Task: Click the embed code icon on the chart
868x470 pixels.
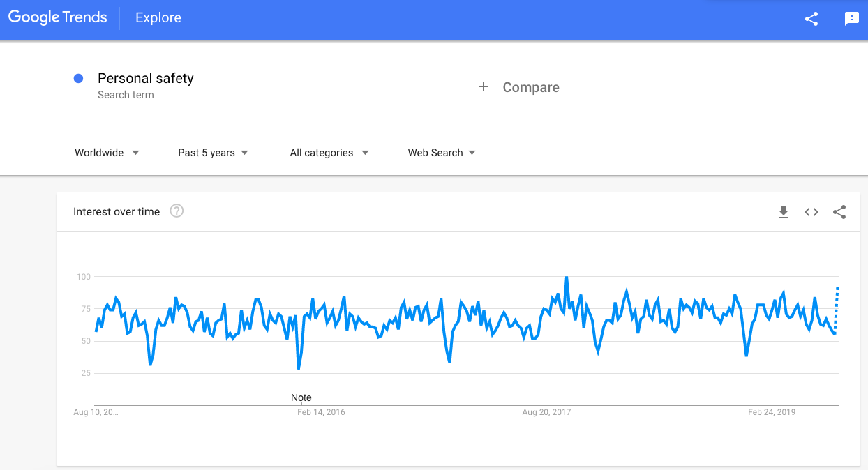Action: click(x=811, y=212)
